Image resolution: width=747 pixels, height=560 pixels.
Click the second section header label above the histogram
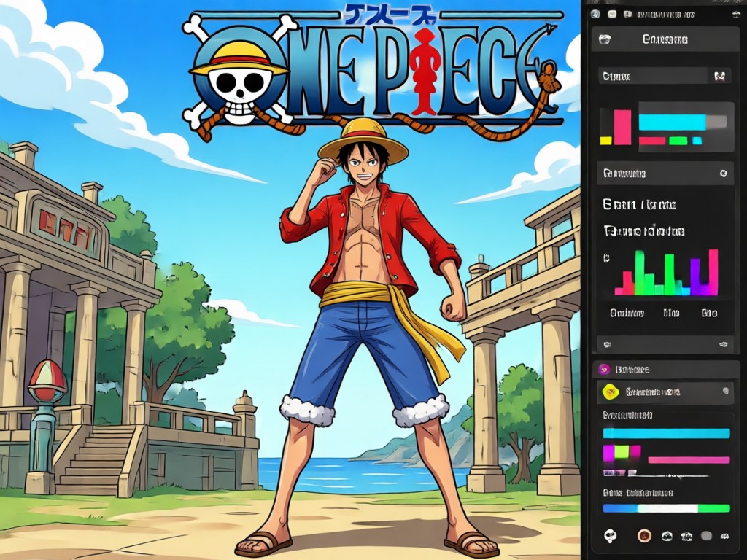624,174
